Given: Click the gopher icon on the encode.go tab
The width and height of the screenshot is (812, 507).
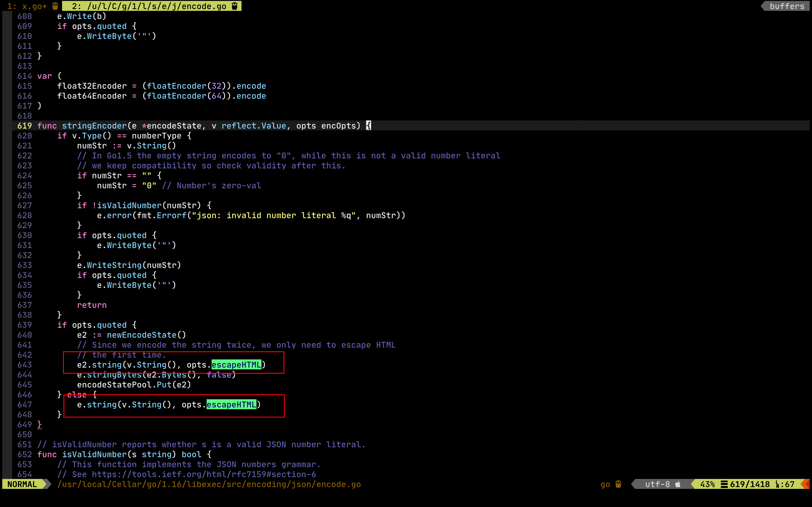Looking at the screenshot, I should [x=234, y=6].
